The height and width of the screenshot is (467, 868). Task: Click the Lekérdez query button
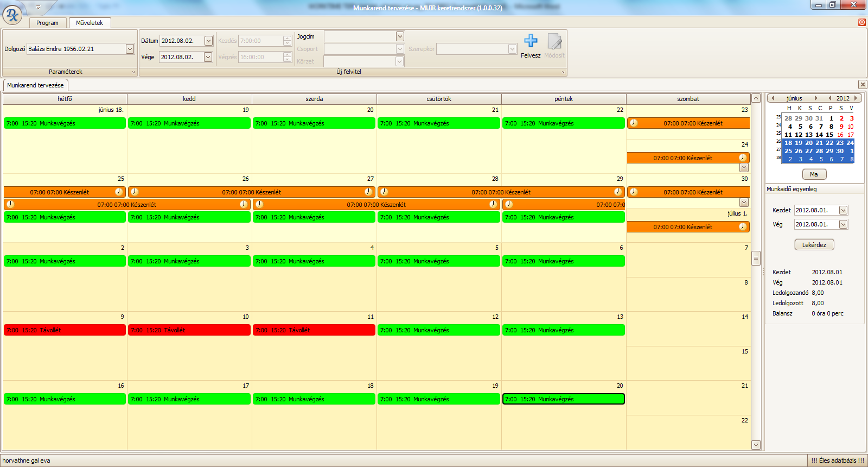814,245
